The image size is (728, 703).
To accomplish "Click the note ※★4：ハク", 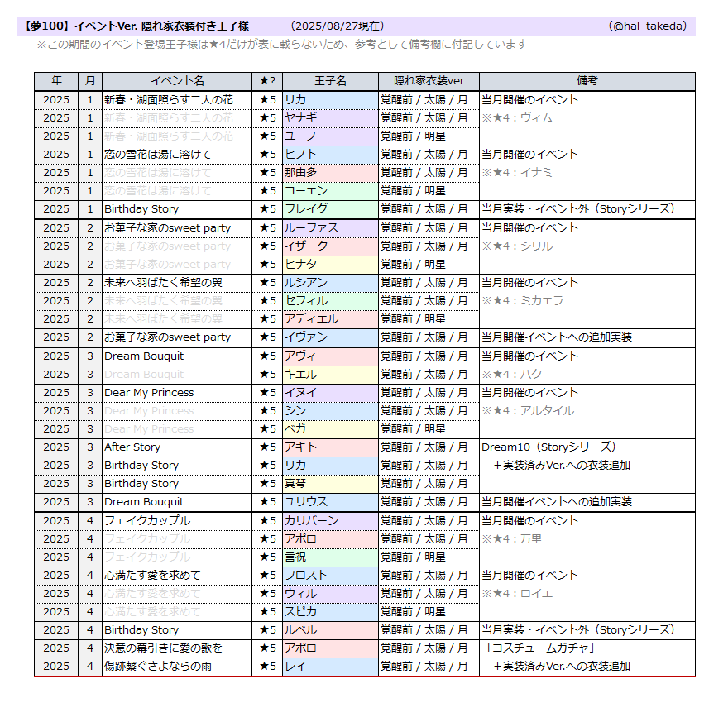I will tap(511, 375).
